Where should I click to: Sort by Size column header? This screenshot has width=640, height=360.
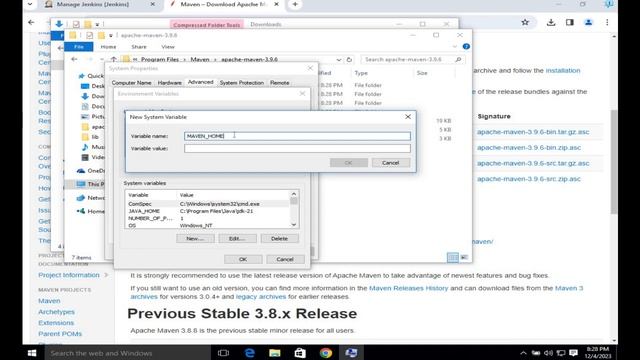click(422, 73)
